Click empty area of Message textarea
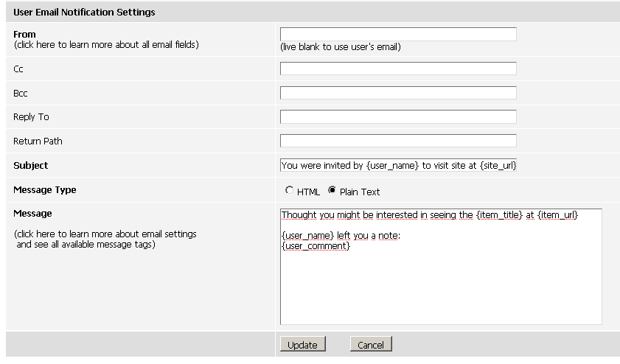Screen dimensions: 620x364 point(441,289)
